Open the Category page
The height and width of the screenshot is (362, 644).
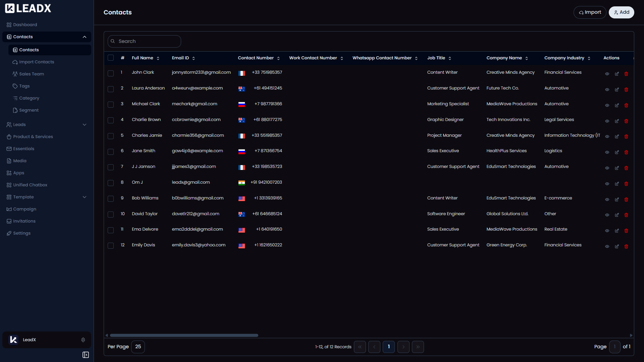click(x=29, y=98)
